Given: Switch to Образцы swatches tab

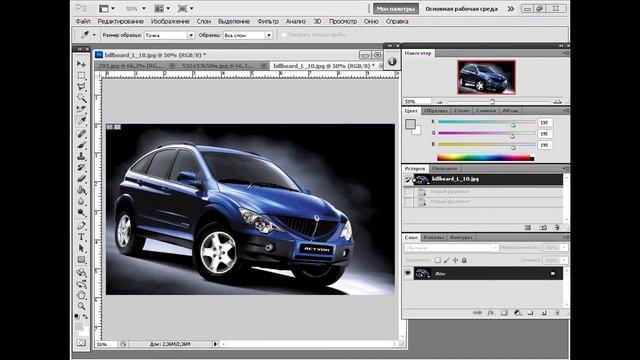Looking at the screenshot, I should pyautogui.click(x=436, y=111).
